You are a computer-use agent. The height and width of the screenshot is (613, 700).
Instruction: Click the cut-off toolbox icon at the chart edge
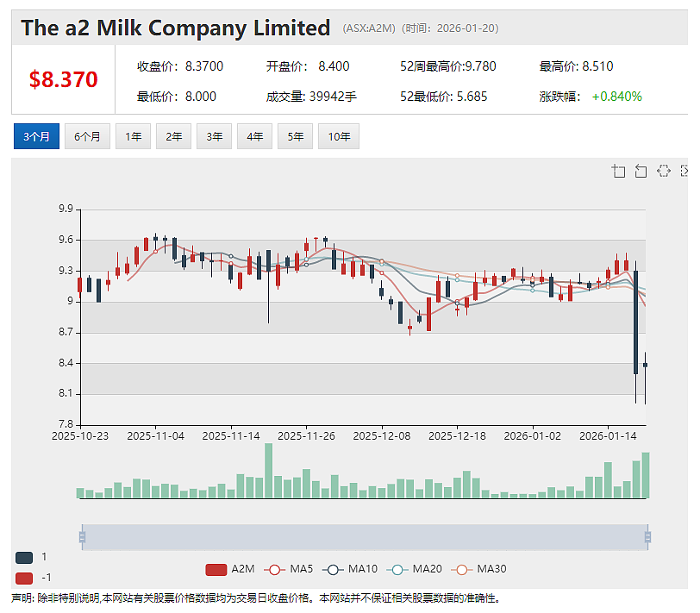pyautogui.click(x=684, y=171)
